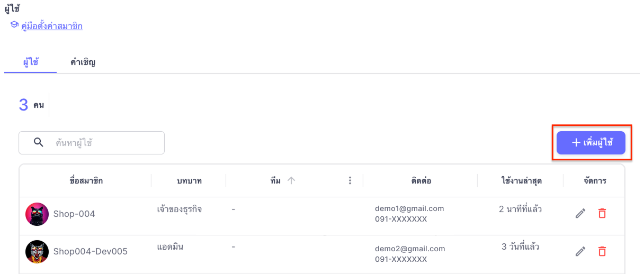Select the ผู้ใช้ tab
Screen dimensions: 644x274
click(30, 62)
